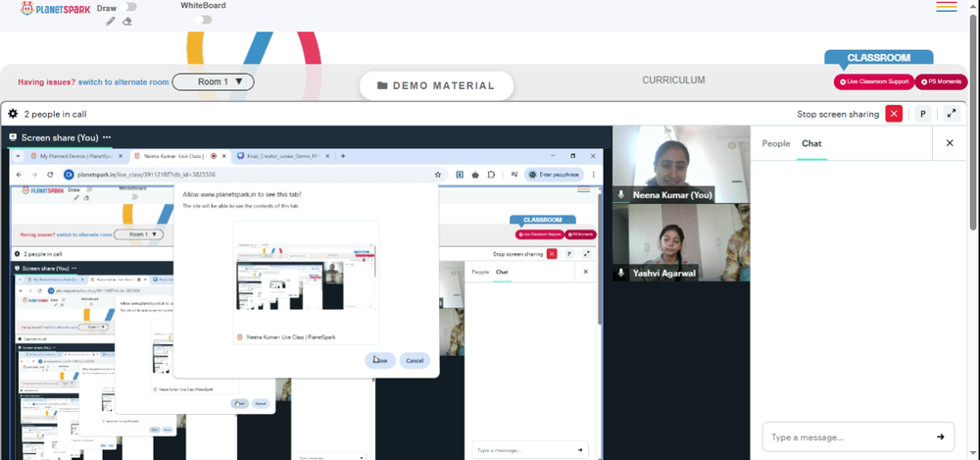Select Neena Kumar (You) video tile
This screenshot has height=460, width=980.
coord(681,165)
